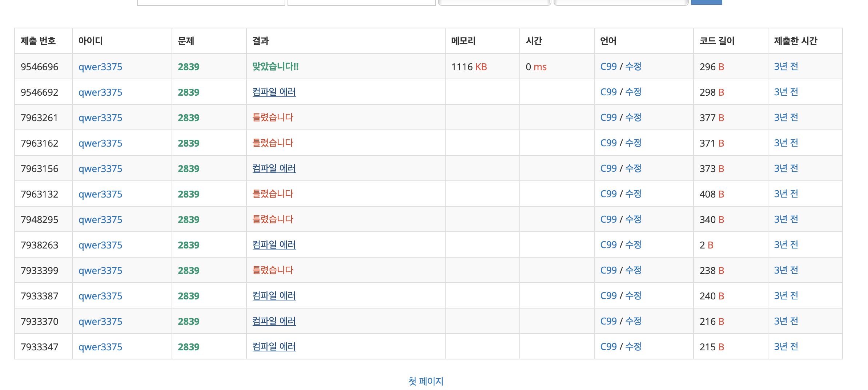Open compile error details for submission 9546692
This screenshot has width=868, height=390.
(274, 92)
